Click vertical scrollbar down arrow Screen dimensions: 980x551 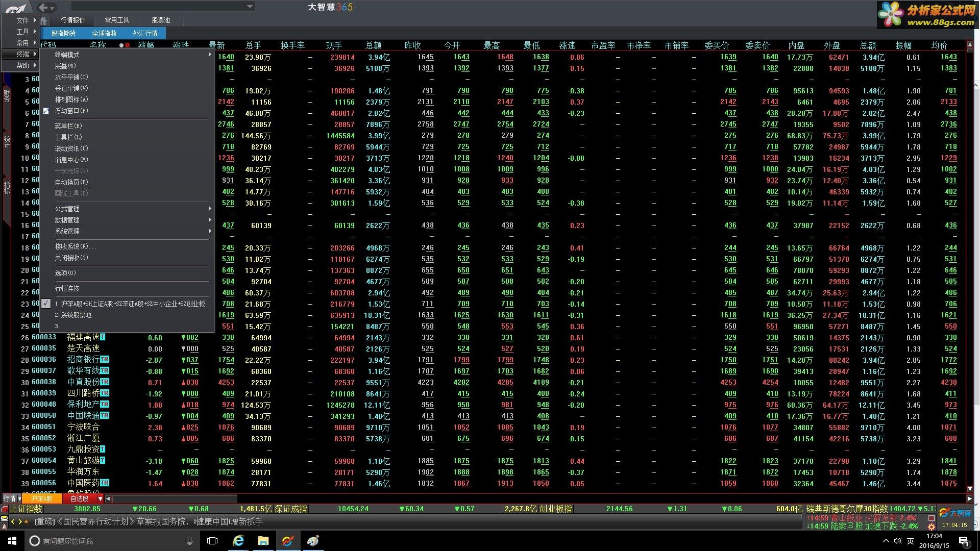click(969, 489)
